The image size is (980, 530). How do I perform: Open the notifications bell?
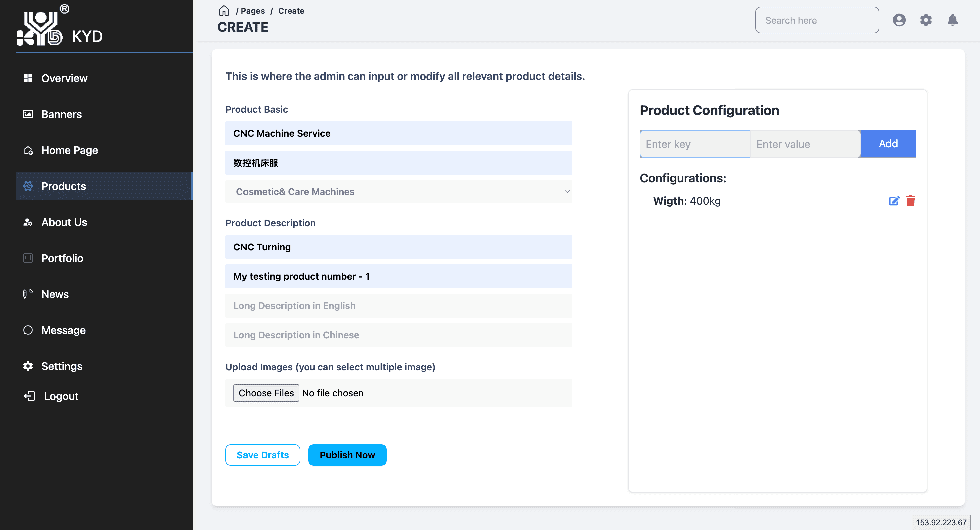tap(952, 20)
